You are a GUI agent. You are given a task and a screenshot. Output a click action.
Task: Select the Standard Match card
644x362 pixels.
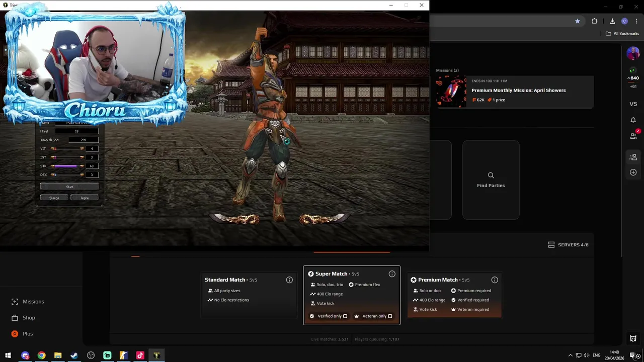[x=250, y=297]
